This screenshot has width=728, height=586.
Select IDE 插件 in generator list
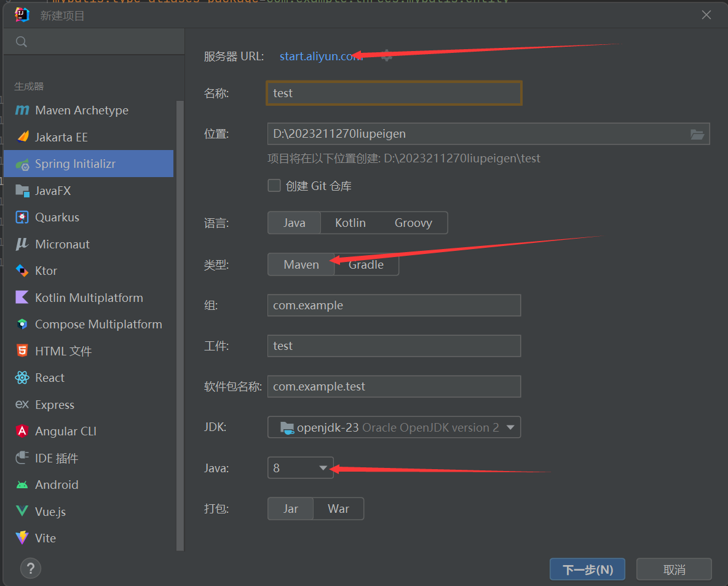[89, 458]
